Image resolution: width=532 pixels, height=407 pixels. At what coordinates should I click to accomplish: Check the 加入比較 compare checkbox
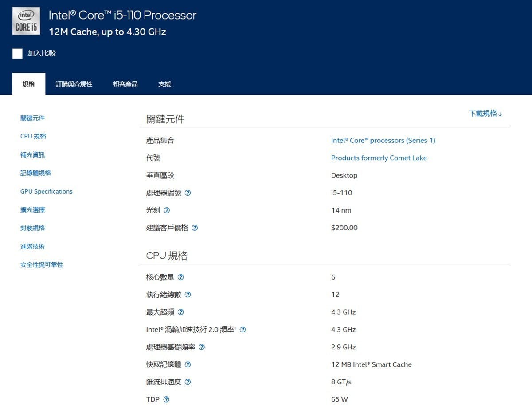coord(17,54)
